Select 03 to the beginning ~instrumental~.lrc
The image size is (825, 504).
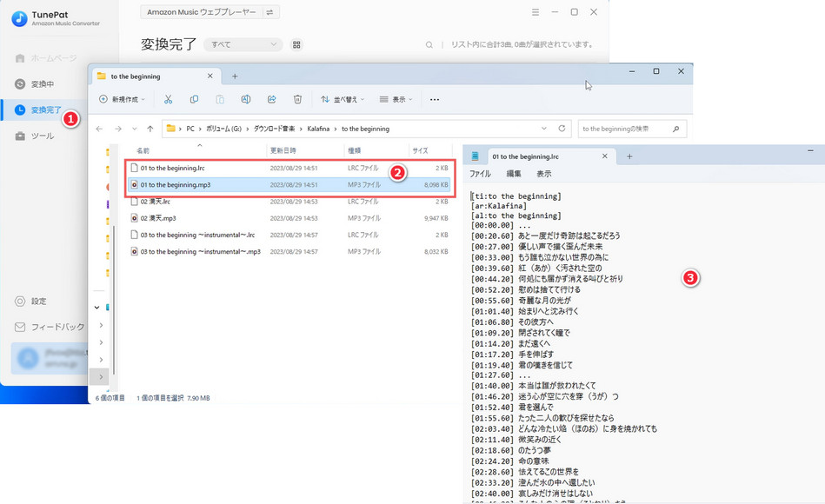click(289, 235)
